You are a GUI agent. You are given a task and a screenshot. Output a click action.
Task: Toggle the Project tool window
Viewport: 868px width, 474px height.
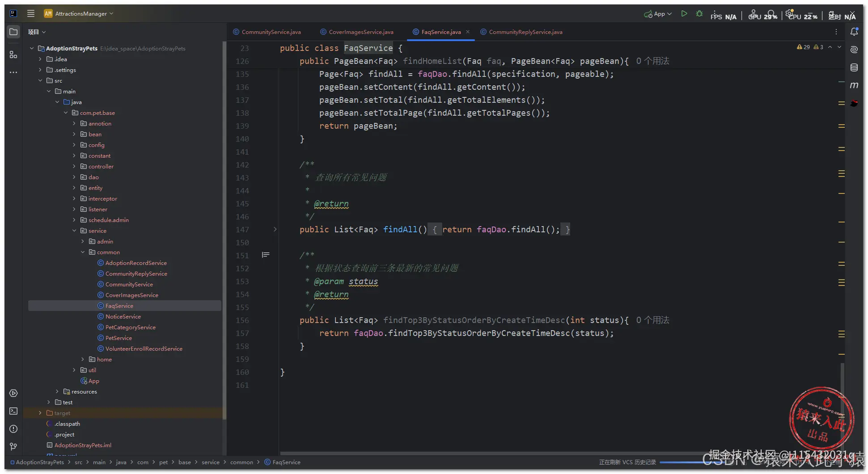tap(13, 32)
